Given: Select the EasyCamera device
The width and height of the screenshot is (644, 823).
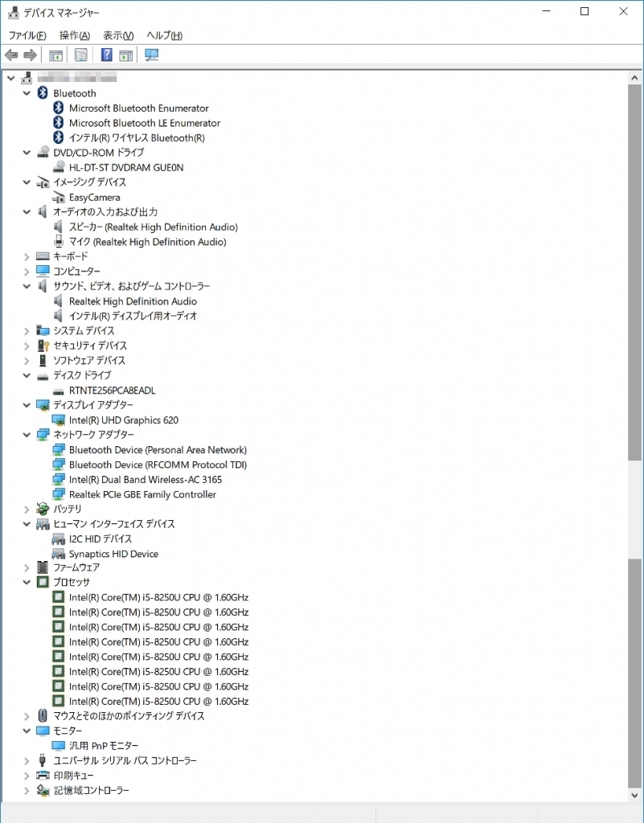Looking at the screenshot, I should pos(95,198).
